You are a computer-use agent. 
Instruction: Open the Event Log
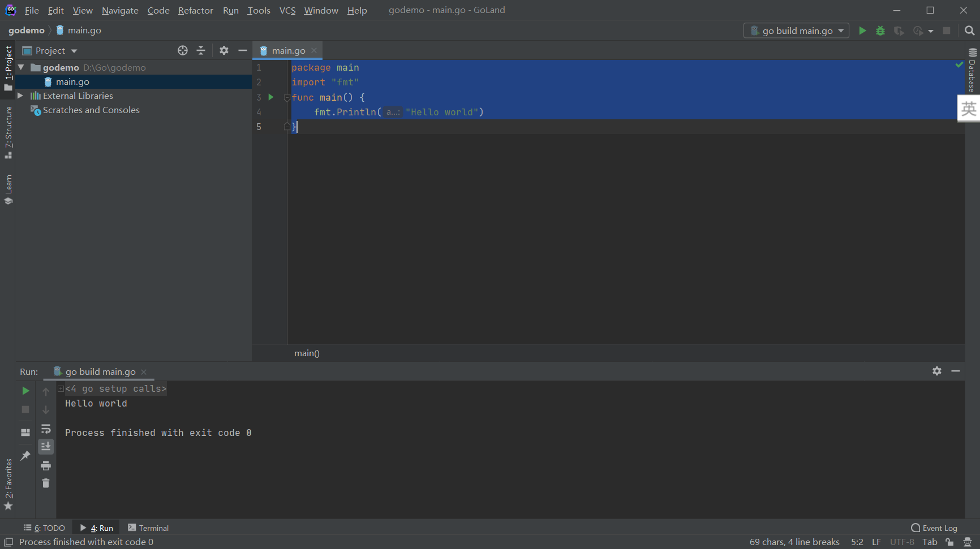click(934, 528)
